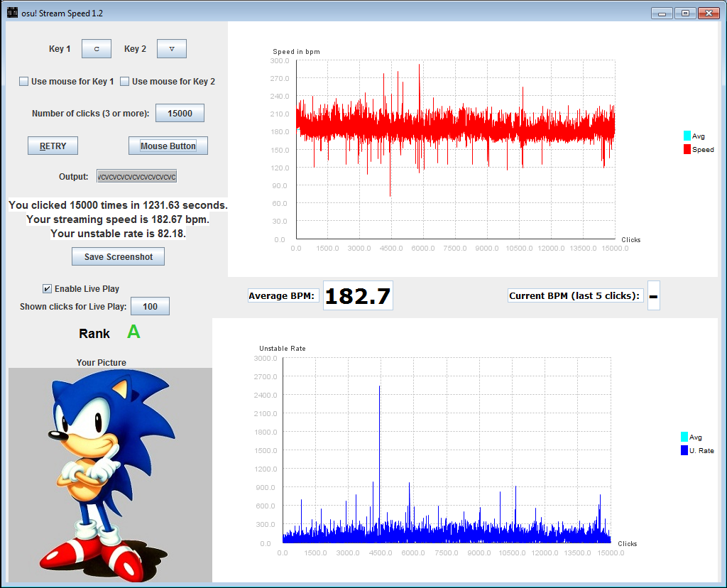
Task: Click the 'Unstable Rate' chart title
Action: point(283,348)
